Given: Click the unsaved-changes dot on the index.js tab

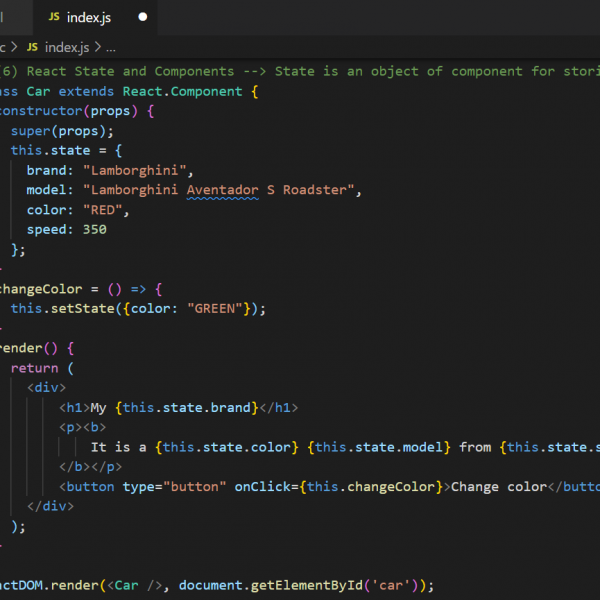Looking at the screenshot, I should (142, 17).
